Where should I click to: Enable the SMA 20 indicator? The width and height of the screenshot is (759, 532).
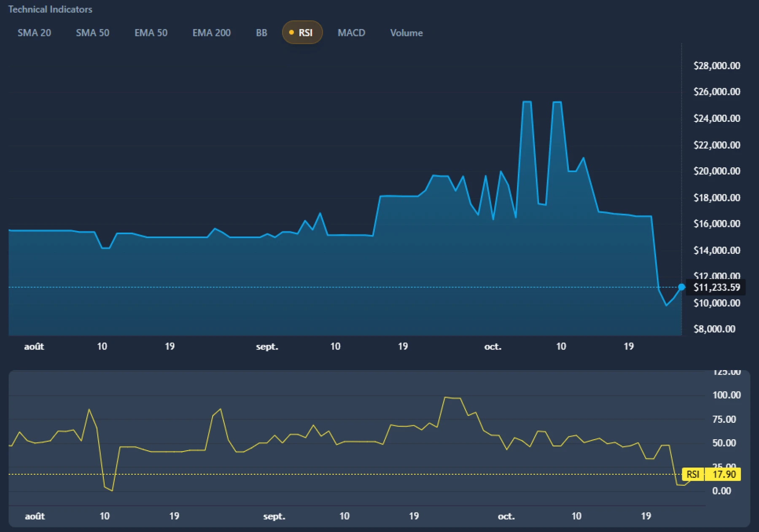tap(34, 33)
